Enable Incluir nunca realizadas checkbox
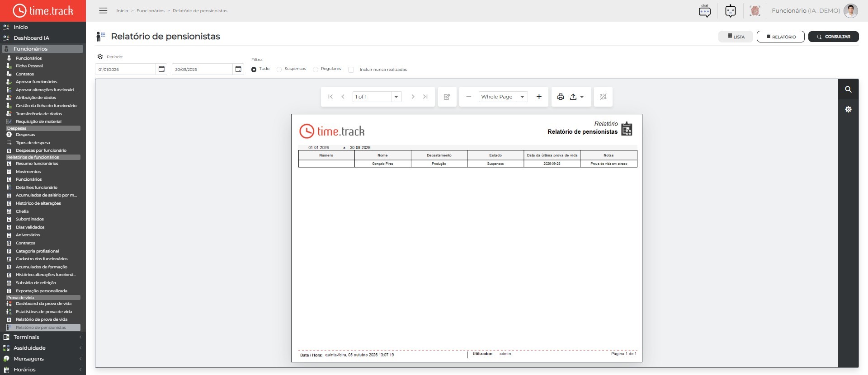Viewport: 868px width, 375px height. [351, 70]
